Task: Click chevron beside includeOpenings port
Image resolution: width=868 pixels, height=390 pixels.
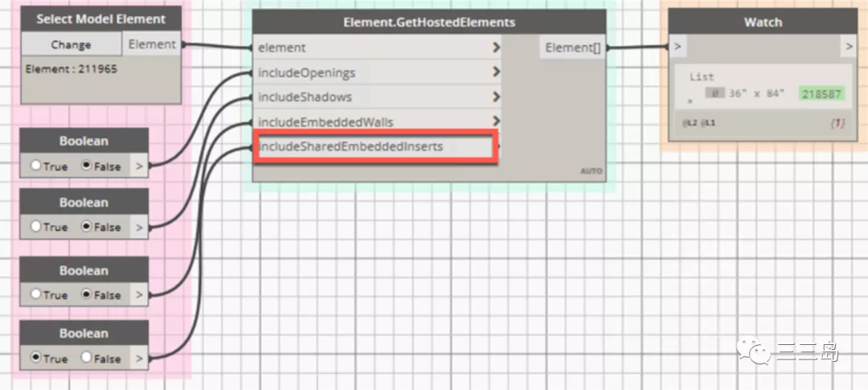Action: coord(496,72)
